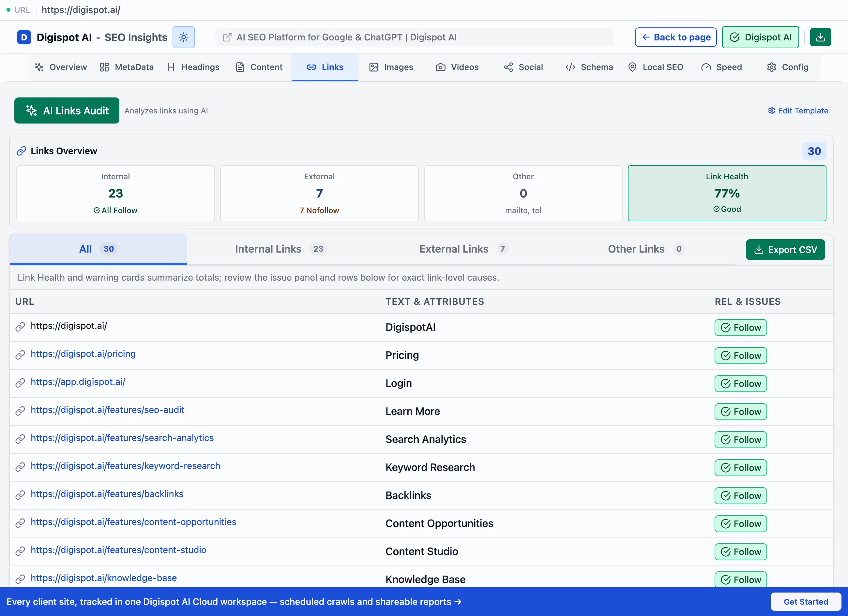Click the link icon beside the pricing URL row
Screen dimensions: 848x616
click(x=20, y=355)
